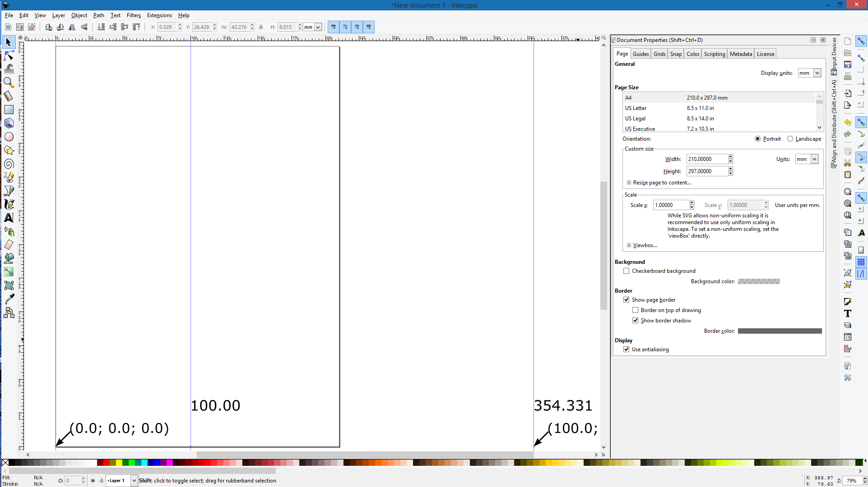The height and width of the screenshot is (487, 868).
Task: Select US Letter page size
Action: 720,108
